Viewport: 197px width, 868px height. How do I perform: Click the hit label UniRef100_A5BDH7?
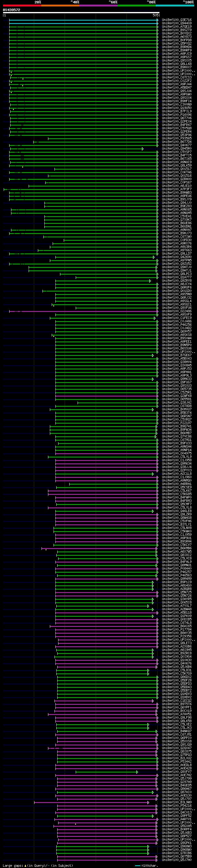(x=177, y=88)
